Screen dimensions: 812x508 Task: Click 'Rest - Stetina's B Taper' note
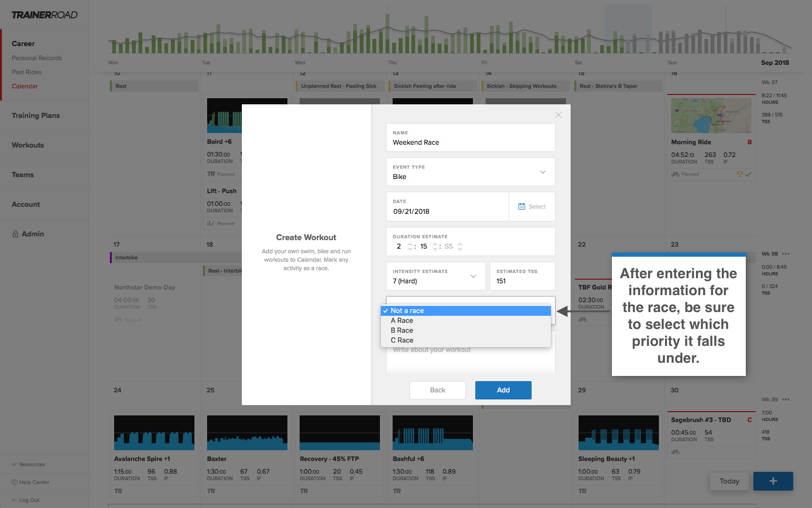click(619, 86)
